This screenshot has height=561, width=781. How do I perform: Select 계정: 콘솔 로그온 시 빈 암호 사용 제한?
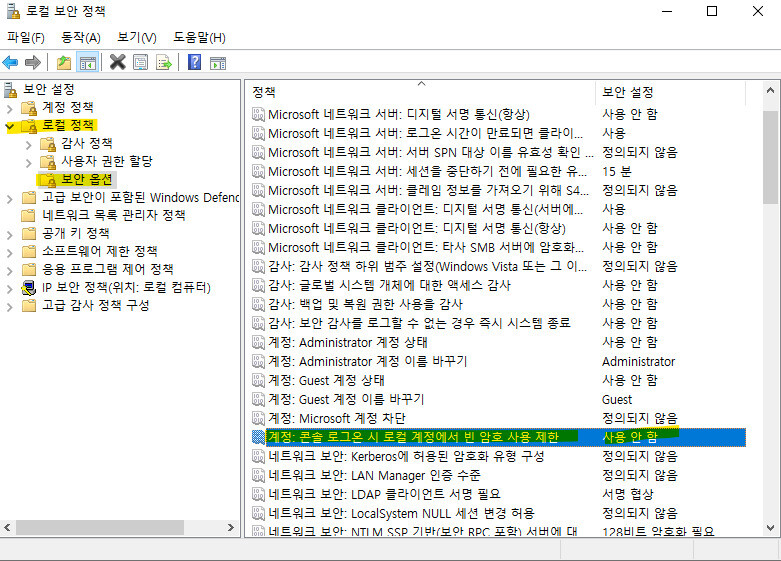(x=413, y=437)
